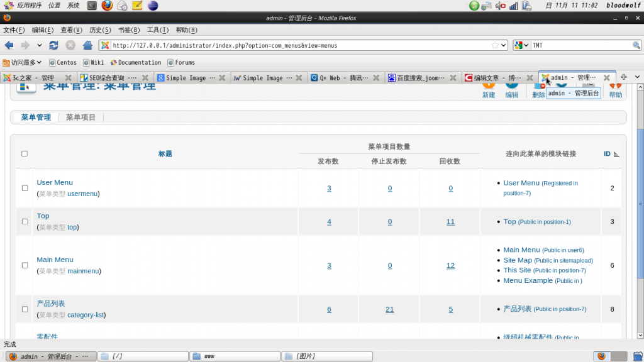644x362 pixels.
Task: Click the green status icon in the tray
Action: (474, 6)
